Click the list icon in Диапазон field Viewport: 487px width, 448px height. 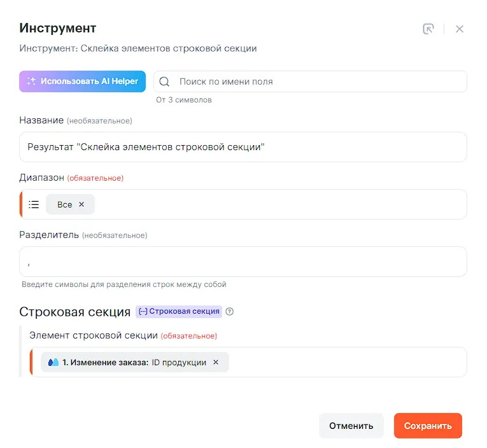click(x=34, y=204)
